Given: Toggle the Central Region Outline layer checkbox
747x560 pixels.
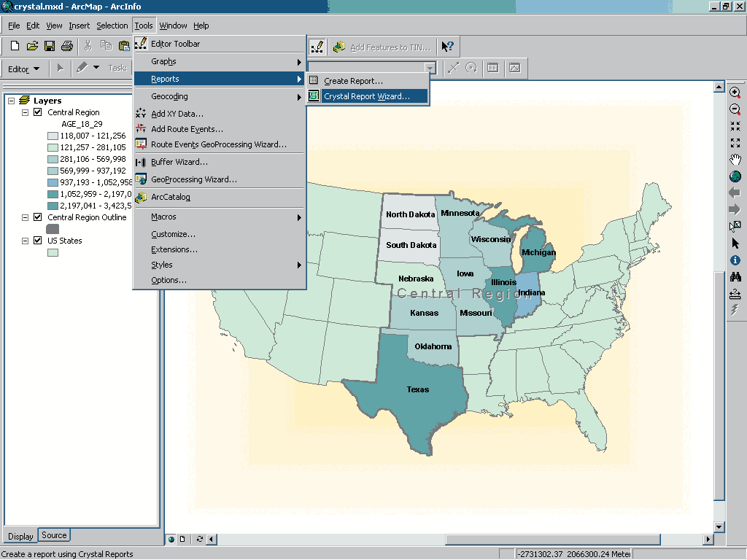Looking at the screenshot, I should click(x=38, y=217).
